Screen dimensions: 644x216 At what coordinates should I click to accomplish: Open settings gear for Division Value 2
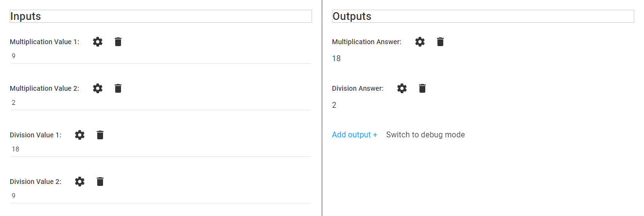pos(80,182)
